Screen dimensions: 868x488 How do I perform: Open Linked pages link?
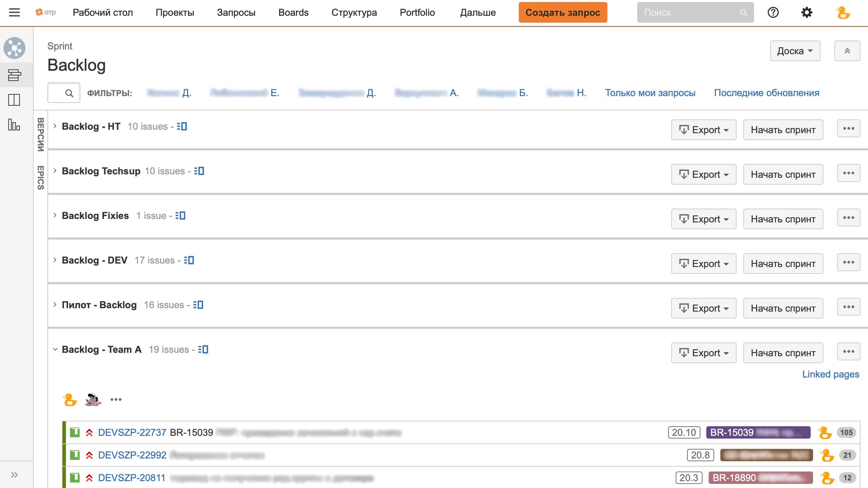tap(830, 374)
